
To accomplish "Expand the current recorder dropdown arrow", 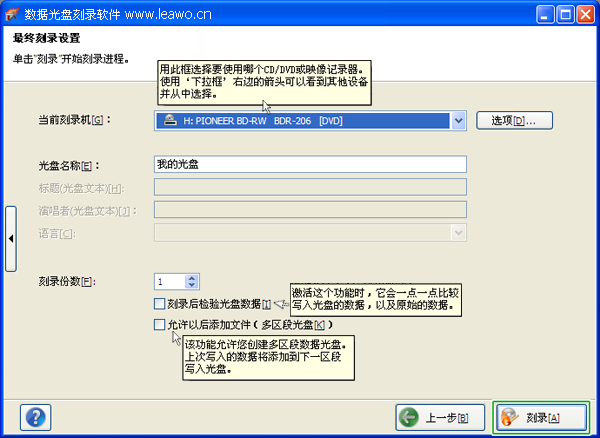I will click(458, 121).
